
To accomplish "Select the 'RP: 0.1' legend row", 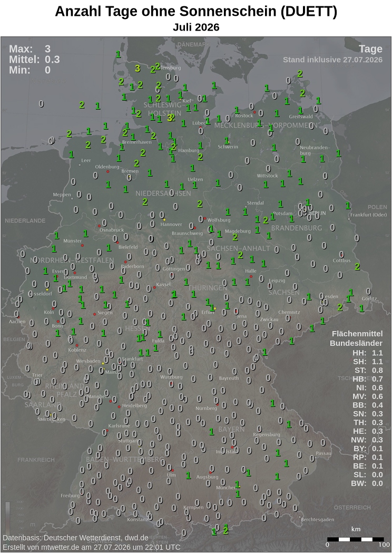I will click(x=368, y=457).
